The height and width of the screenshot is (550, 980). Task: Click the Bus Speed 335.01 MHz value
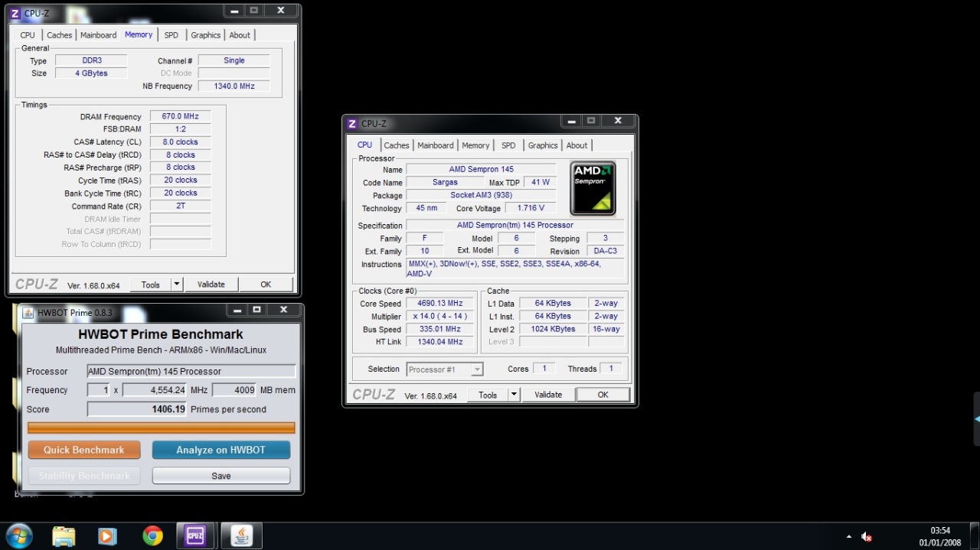click(439, 329)
